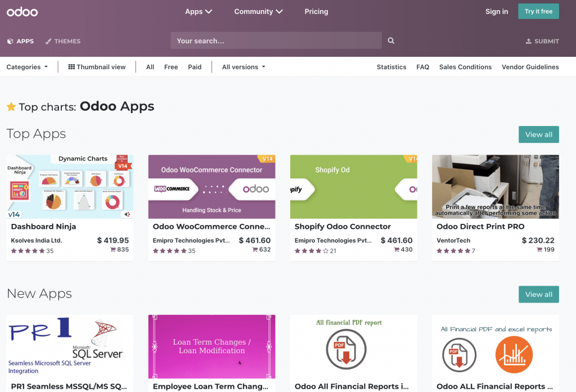The image size is (576, 392).
Task: Click Ksolves India Ltd. vendor name
Action: click(x=37, y=241)
